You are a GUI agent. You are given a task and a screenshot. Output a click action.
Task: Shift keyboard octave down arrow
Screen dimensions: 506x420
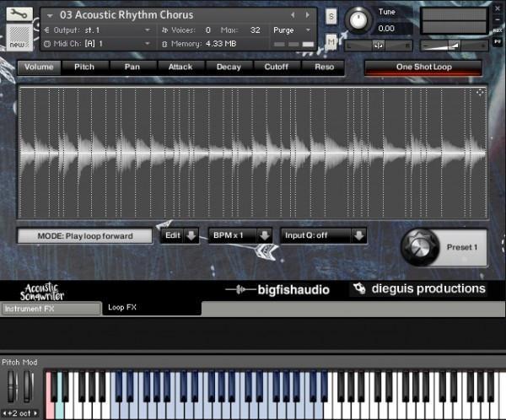(4, 413)
